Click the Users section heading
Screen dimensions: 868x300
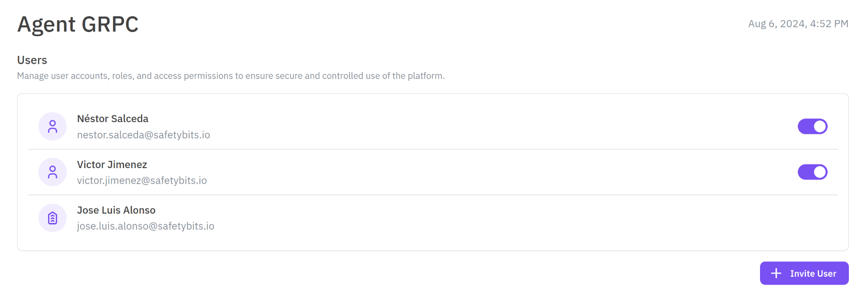click(32, 60)
